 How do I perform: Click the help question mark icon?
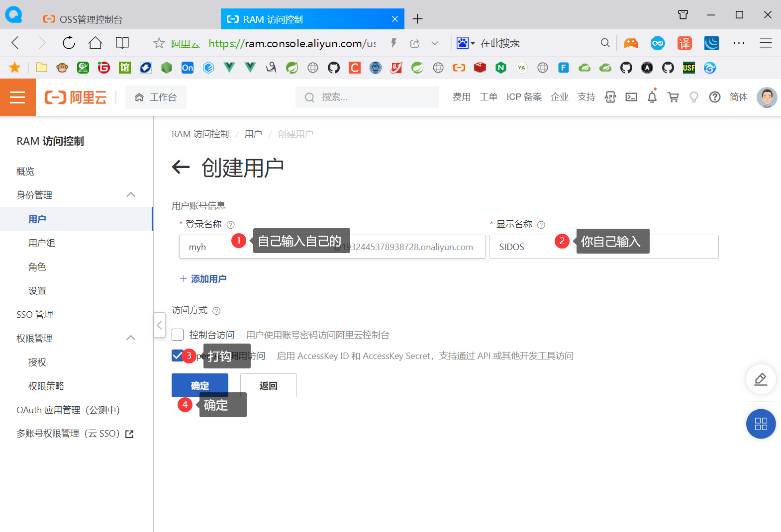pyautogui.click(x=714, y=97)
